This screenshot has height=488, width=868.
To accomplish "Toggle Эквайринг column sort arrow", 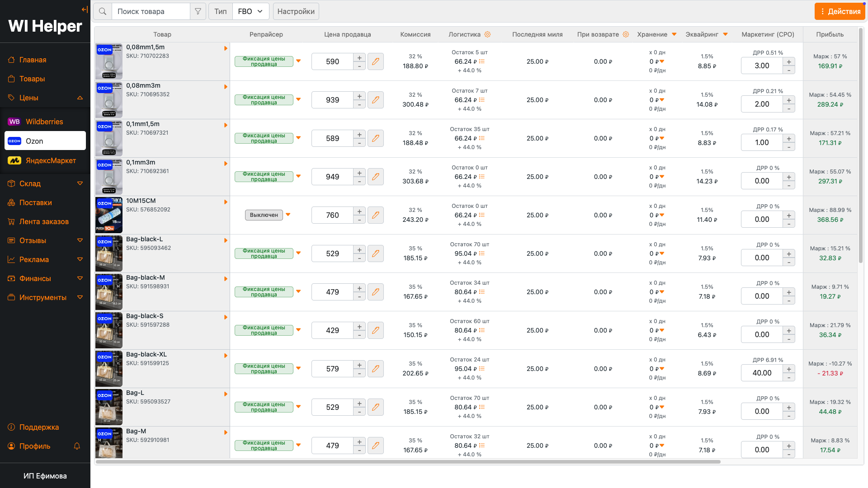I will coord(725,34).
